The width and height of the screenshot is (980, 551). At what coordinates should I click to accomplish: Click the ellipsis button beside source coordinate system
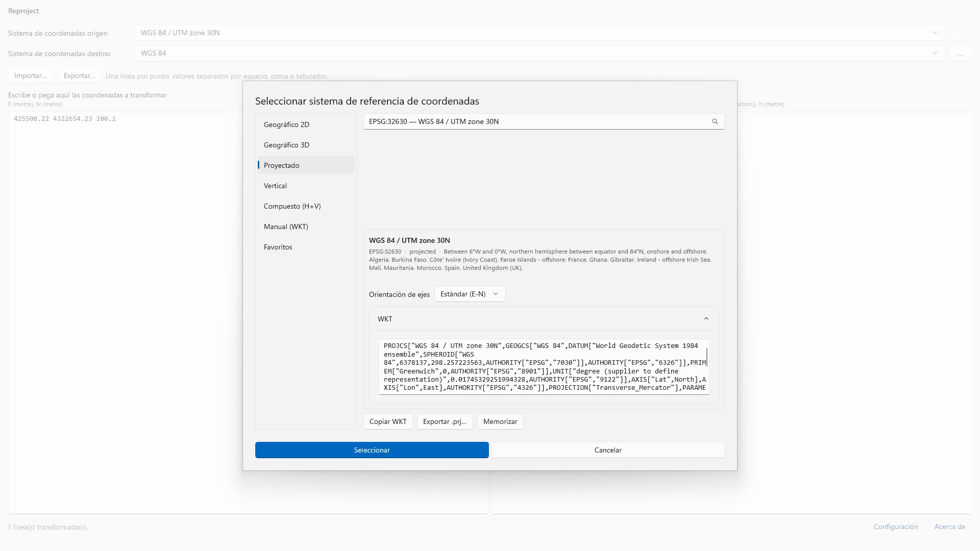pyautogui.click(x=960, y=33)
